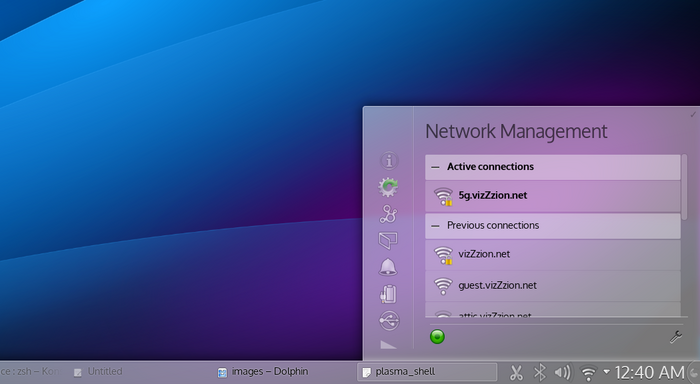Click the 12:40 AM clock
Screen dimensions: 700x384
(x=650, y=372)
